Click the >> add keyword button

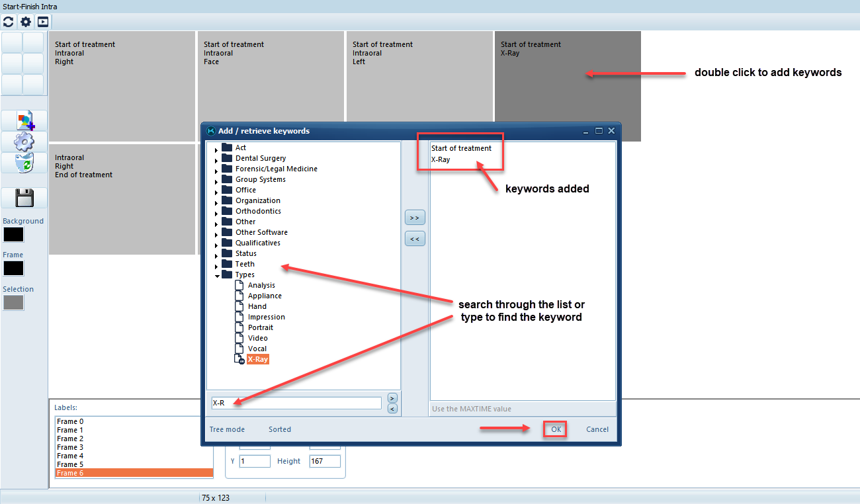click(415, 218)
